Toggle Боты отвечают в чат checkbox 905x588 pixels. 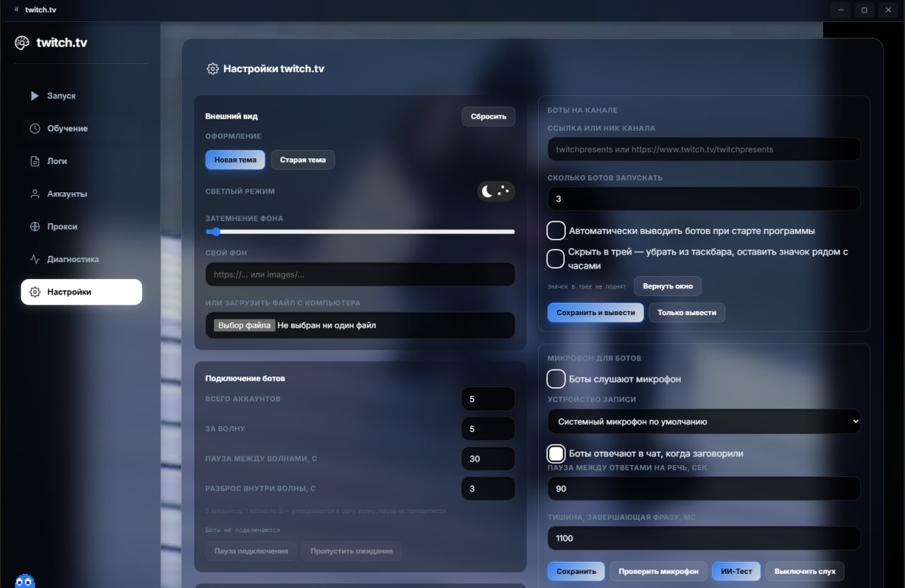coord(556,453)
